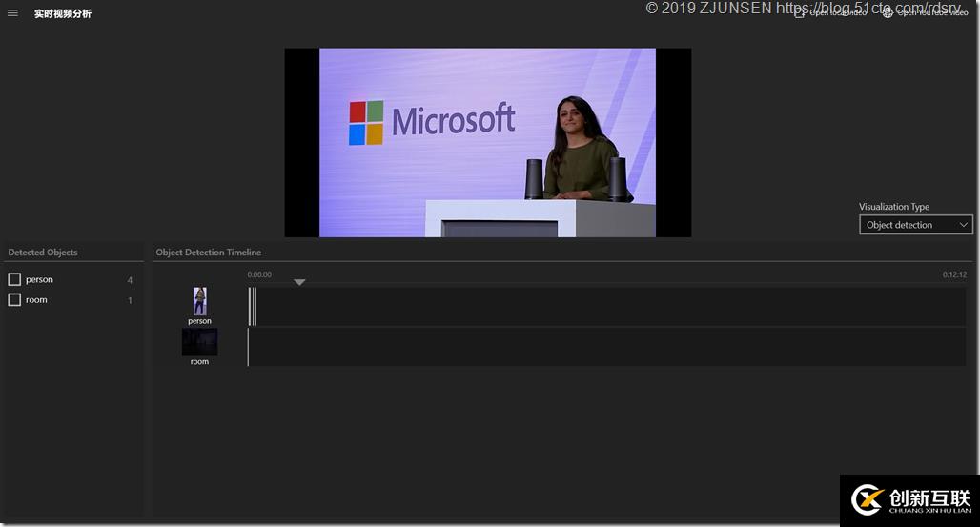Click the room count value 1
This screenshot has width=980, height=527.
coord(130,301)
